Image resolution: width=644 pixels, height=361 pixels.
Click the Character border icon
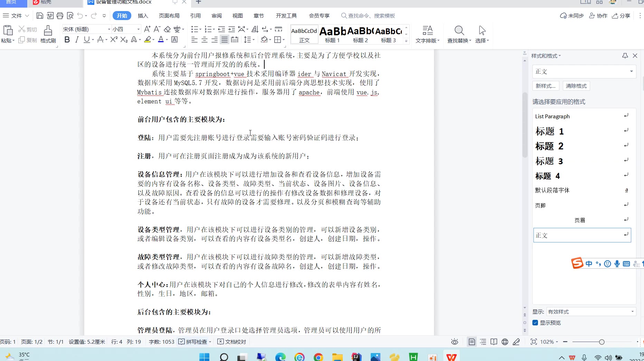pos(174,39)
